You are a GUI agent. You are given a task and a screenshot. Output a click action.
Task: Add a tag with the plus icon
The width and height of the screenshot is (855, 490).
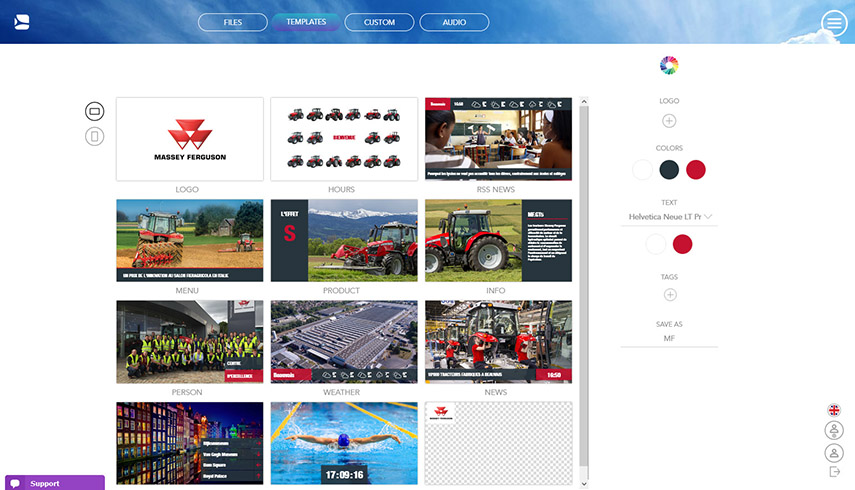670,294
